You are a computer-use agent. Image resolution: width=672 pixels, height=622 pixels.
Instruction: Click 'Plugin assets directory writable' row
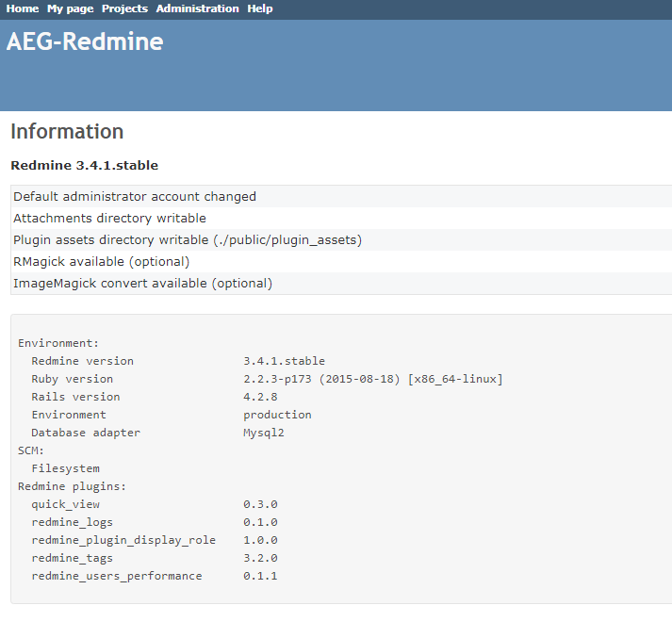(x=341, y=240)
